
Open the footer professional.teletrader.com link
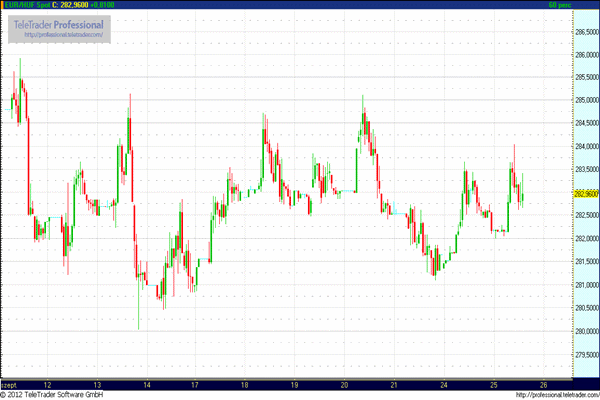click(x=556, y=395)
